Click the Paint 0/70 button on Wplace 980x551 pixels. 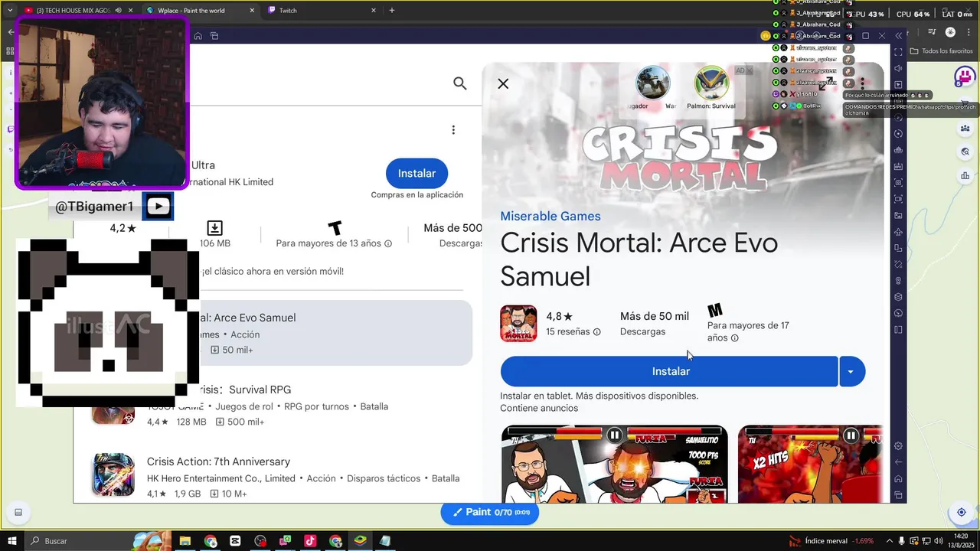[490, 512]
